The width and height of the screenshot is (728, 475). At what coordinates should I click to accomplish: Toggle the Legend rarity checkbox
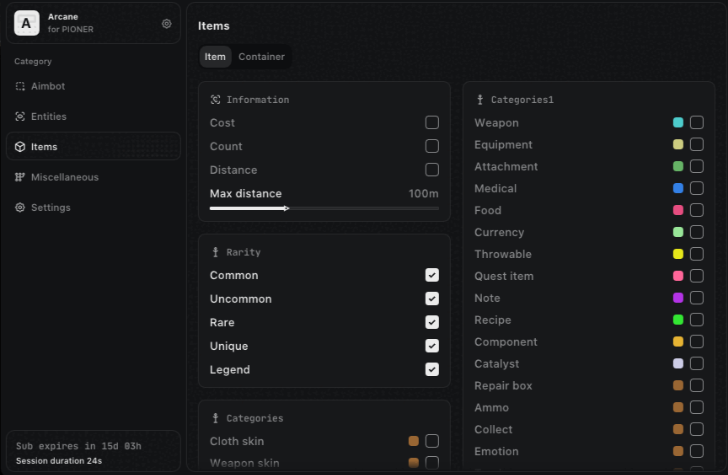coord(432,370)
